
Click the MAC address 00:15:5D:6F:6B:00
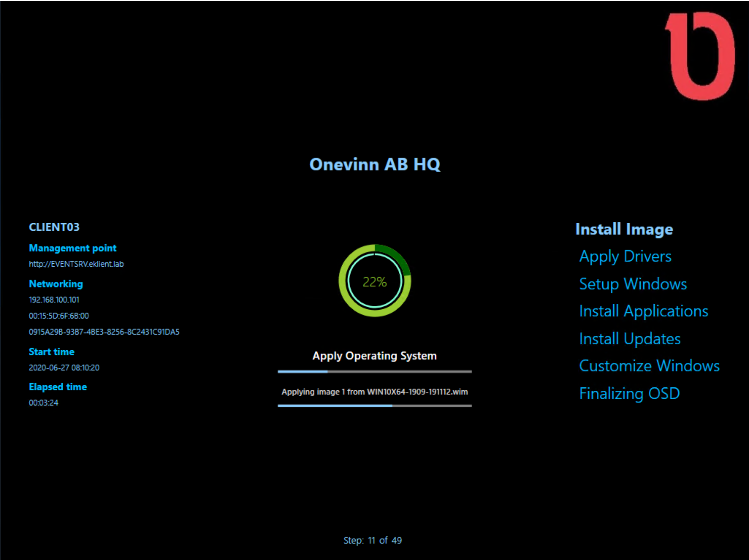pyautogui.click(x=59, y=316)
